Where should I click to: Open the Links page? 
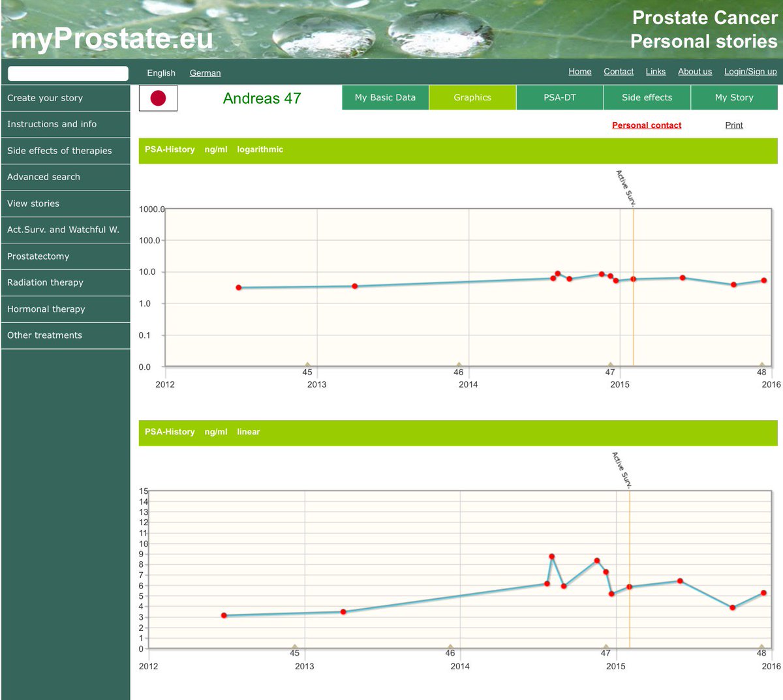656,72
